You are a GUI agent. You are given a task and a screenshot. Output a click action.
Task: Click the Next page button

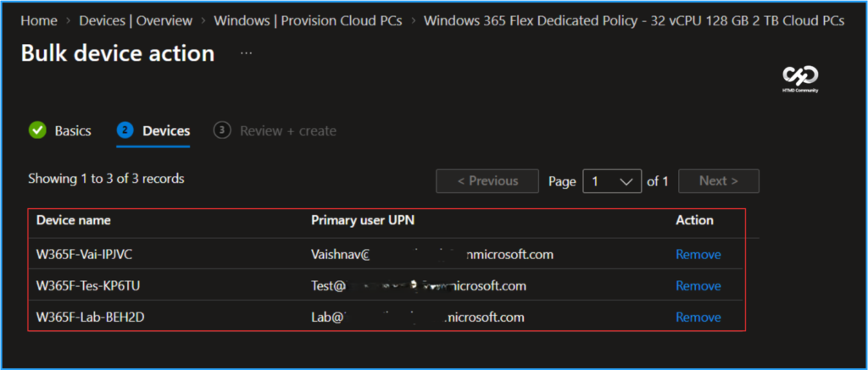pyautogui.click(x=719, y=181)
